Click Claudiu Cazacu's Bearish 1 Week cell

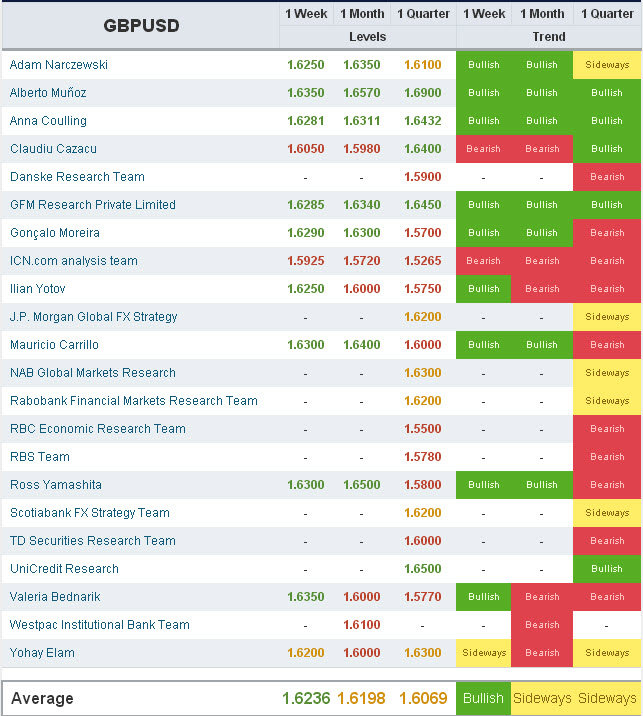(x=483, y=149)
